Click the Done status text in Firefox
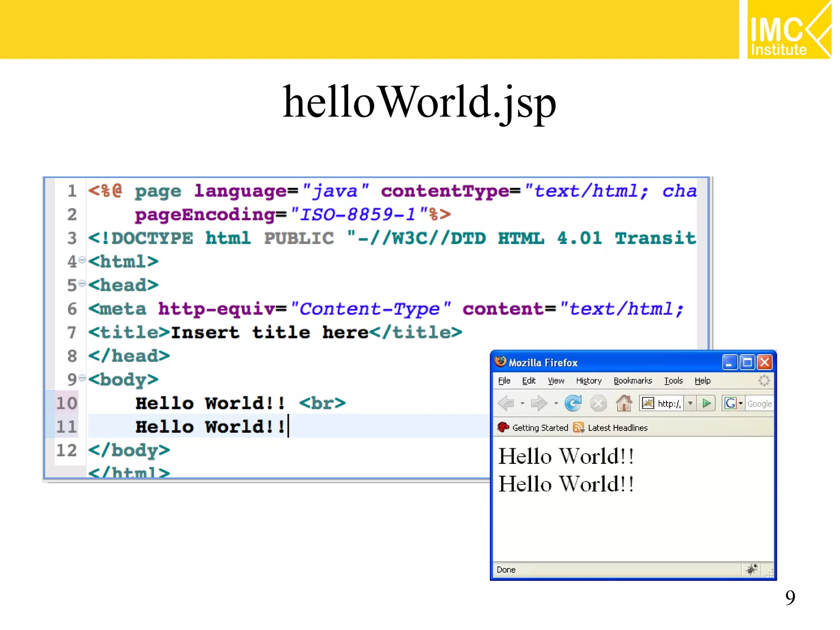 [x=506, y=569]
